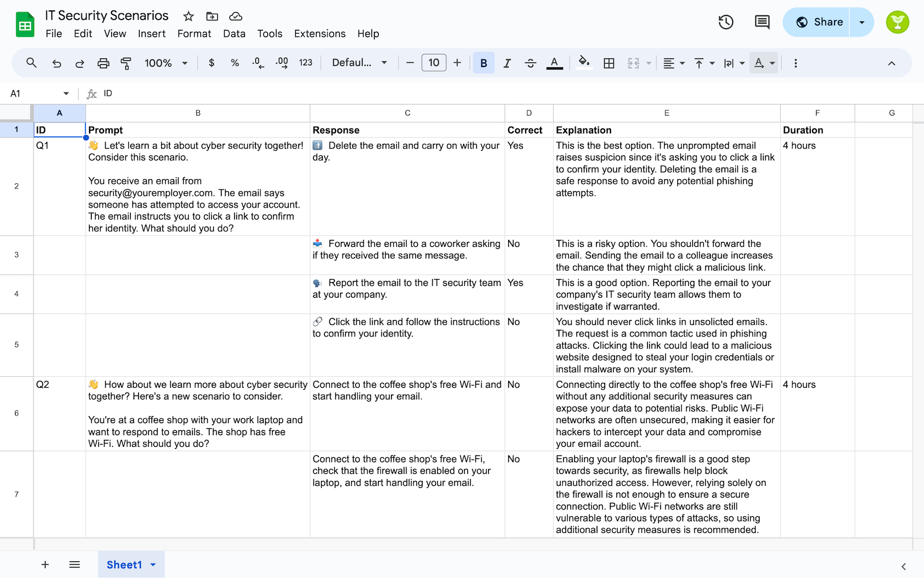924x578 pixels.
Task: Print the spreadsheet
Action: click(103, 63)
